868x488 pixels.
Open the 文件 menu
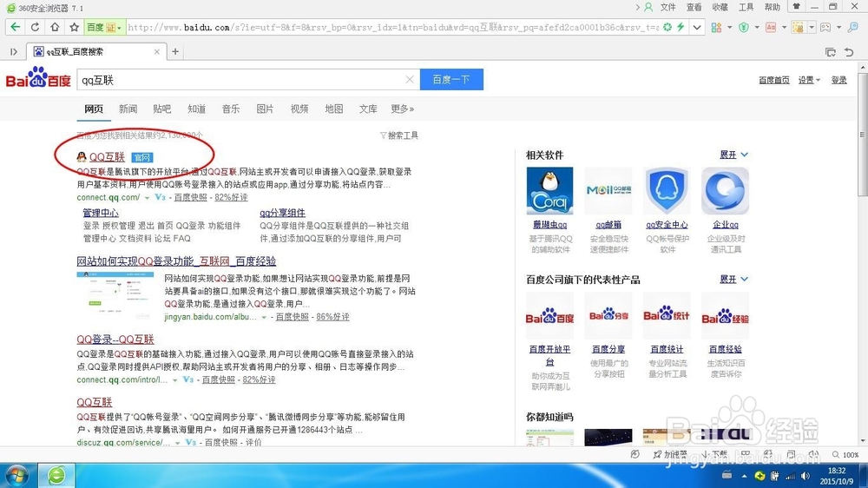pyautogui.click(x=668, y=7)
